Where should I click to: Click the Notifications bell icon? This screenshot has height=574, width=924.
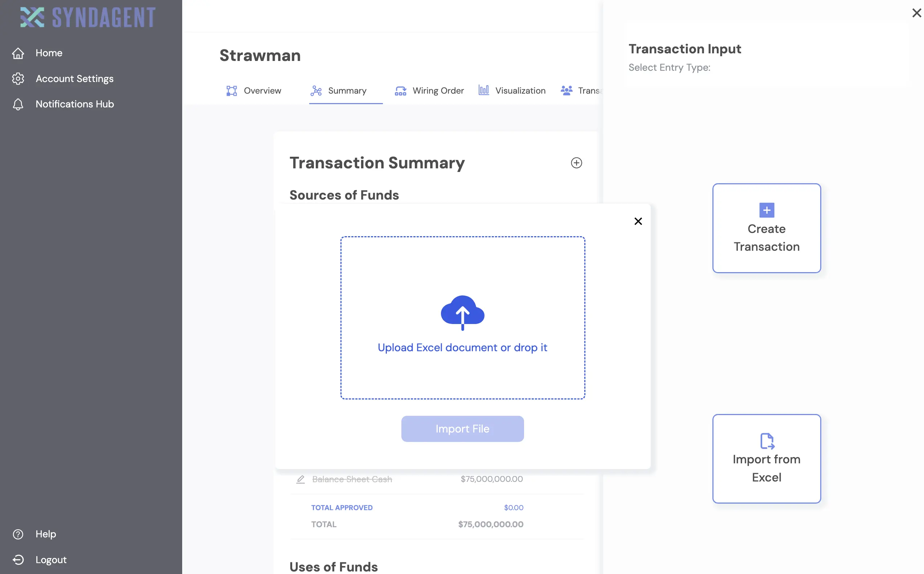[18, 104]
